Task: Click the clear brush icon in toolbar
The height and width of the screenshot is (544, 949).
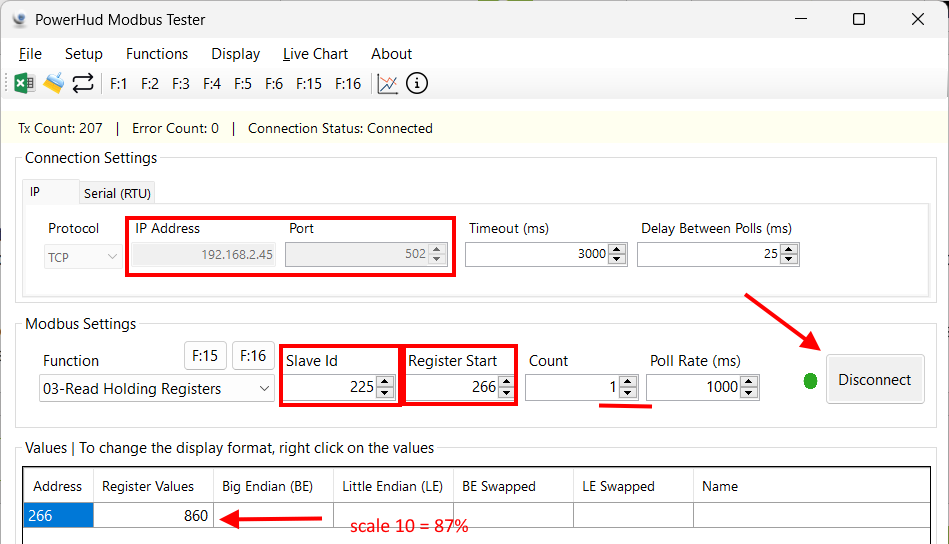Action: (x=53, y=84)
